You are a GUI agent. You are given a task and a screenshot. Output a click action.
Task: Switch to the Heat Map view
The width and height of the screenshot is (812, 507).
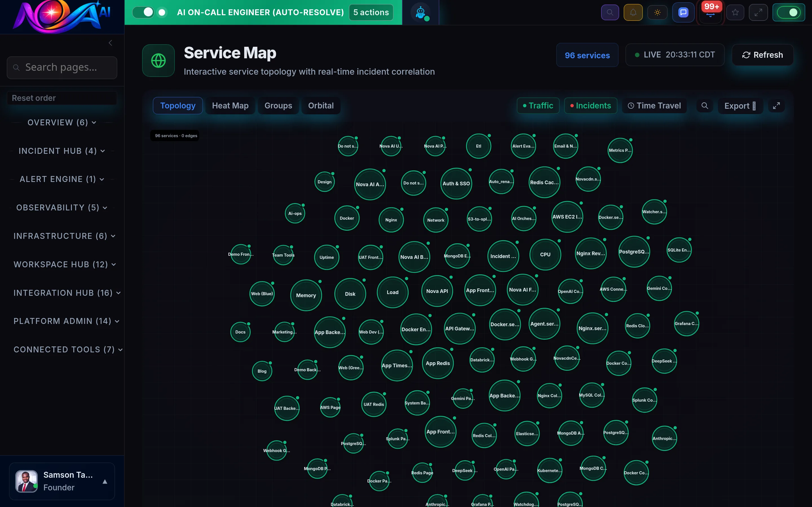point(230,105)
